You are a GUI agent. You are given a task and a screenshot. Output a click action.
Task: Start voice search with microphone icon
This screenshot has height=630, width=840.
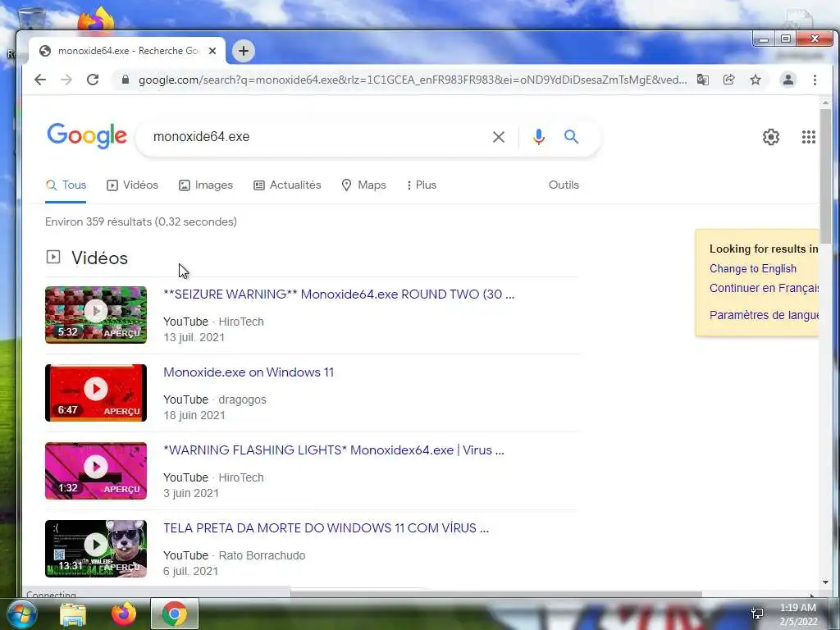point(539,137)
